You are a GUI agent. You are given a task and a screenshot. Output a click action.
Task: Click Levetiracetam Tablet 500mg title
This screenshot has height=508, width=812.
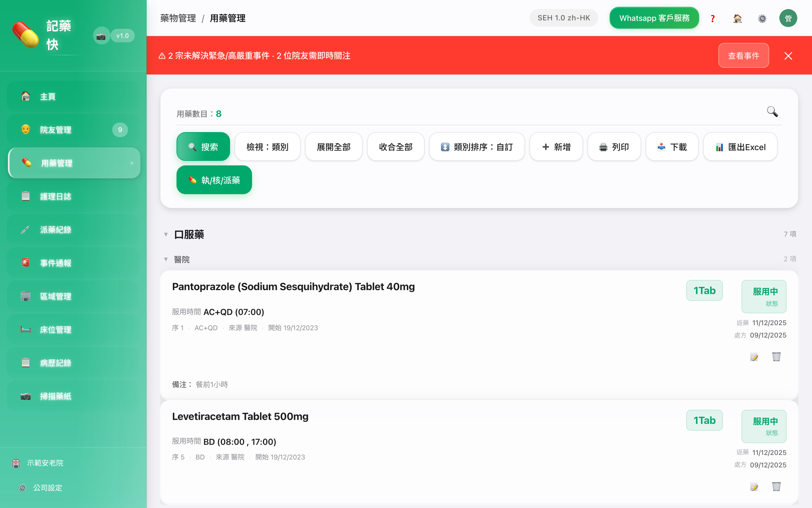tap(240, 417)
